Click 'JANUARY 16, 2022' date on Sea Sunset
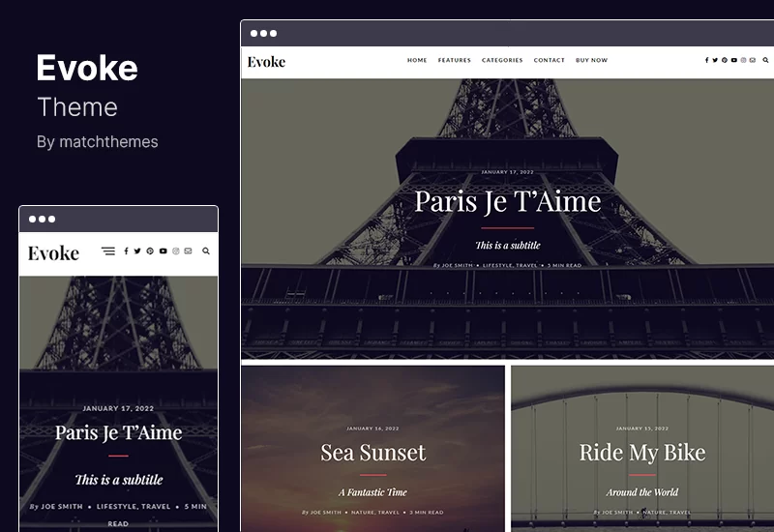Image resolution: width=774 pixels, height=532 pixels. [372, 429]
